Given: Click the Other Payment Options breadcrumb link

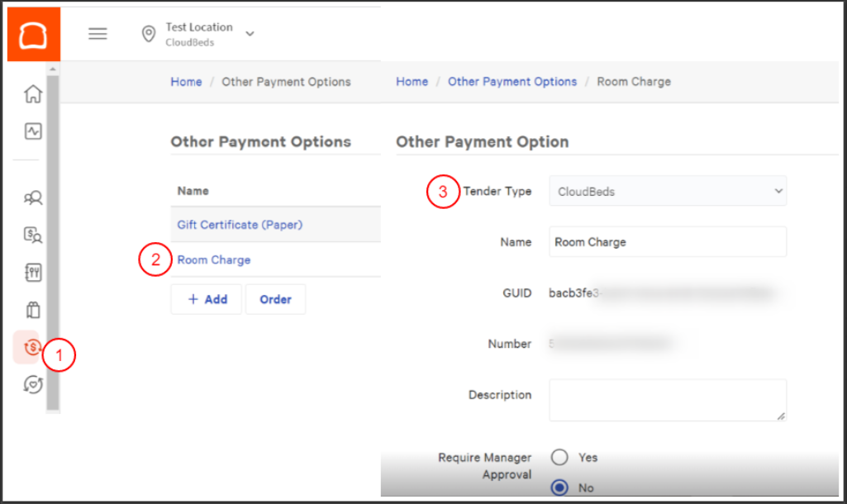Looking at the screenshot, I should click(x=512, y=82).
